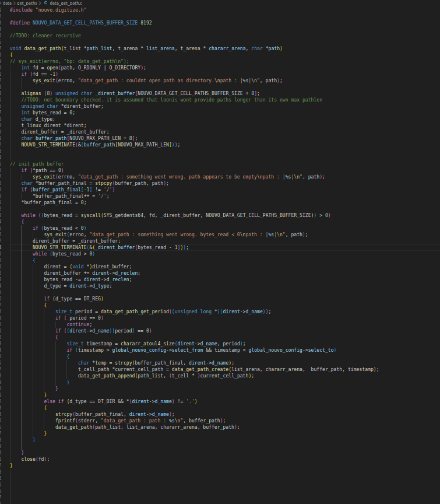Click the 'alignas' keyword
Image resolution: width=440 pixels, height=504 pixels.
[31, 93]
